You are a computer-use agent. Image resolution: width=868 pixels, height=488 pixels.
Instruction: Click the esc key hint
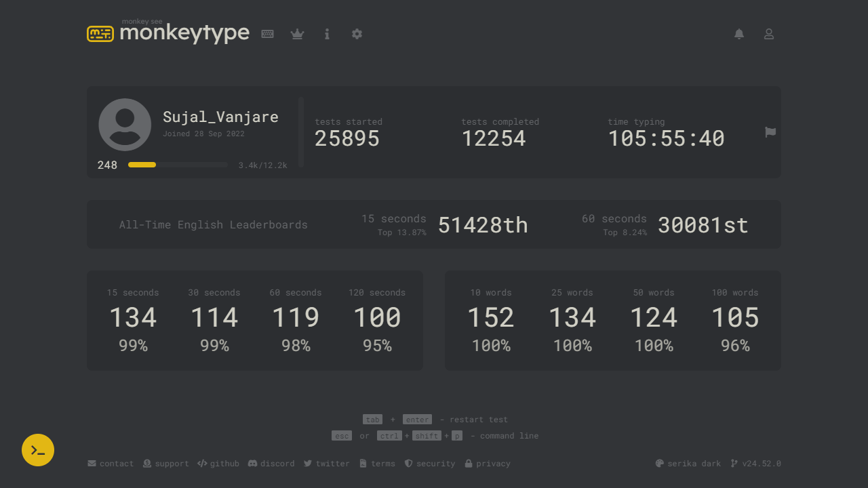(x=342, y=436)
